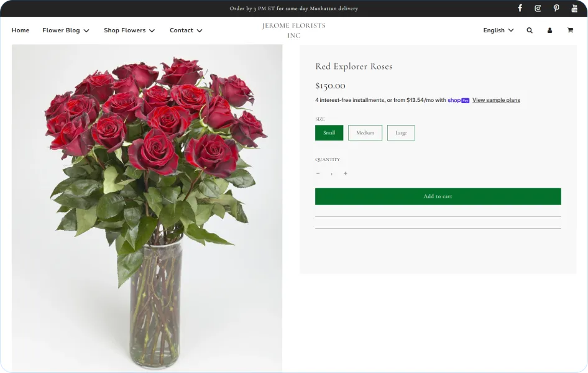
Task: Open the Facebook social link
Action: pos(520,8)
